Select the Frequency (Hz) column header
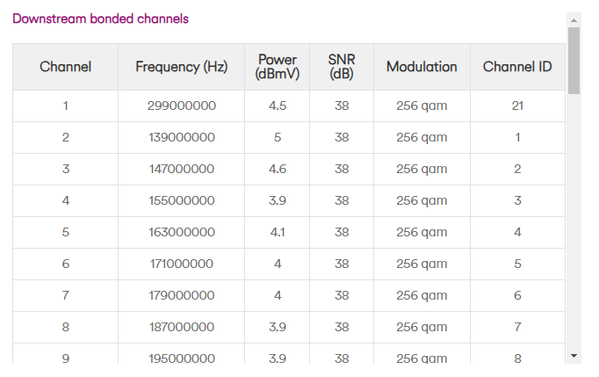The width and height of the screenshot is (599, 377). click(181, 67)
